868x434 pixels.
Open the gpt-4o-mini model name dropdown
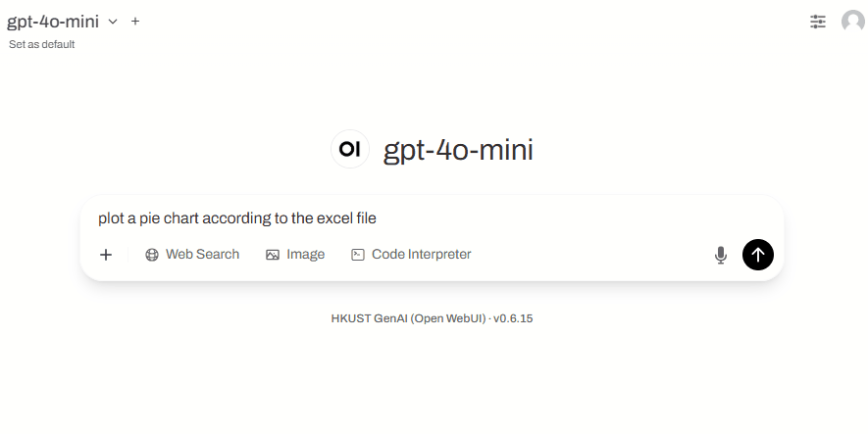coord(53,21)
